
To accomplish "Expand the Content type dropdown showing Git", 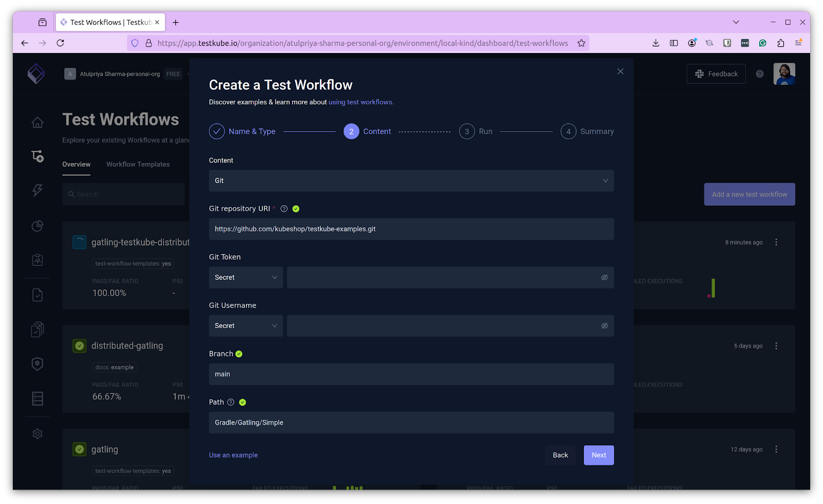I will [x=411, y=181].
